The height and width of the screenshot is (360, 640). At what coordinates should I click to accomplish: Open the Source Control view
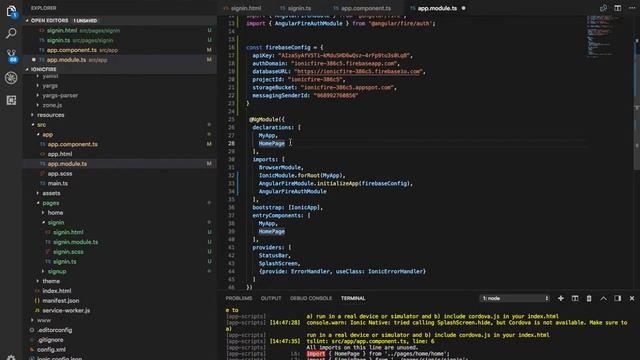[11, 56]
